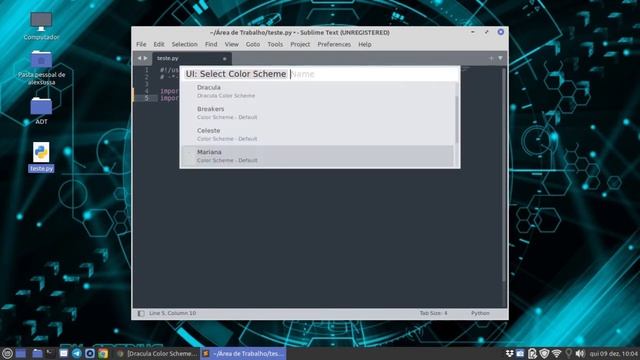Open the shield security tray icon

[544, 353]
